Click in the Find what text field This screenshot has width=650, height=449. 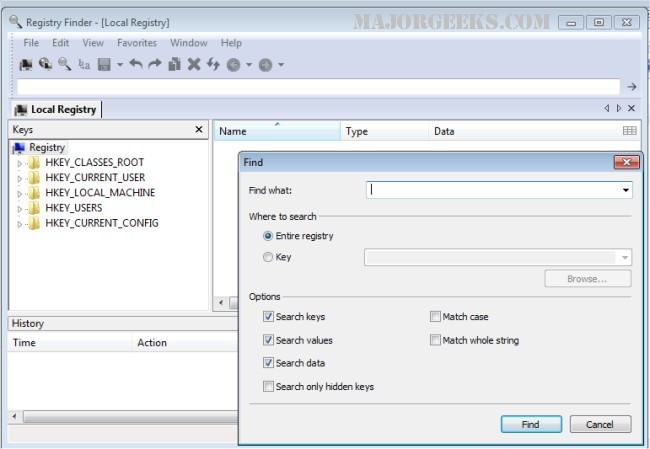(x=494, y=189)
